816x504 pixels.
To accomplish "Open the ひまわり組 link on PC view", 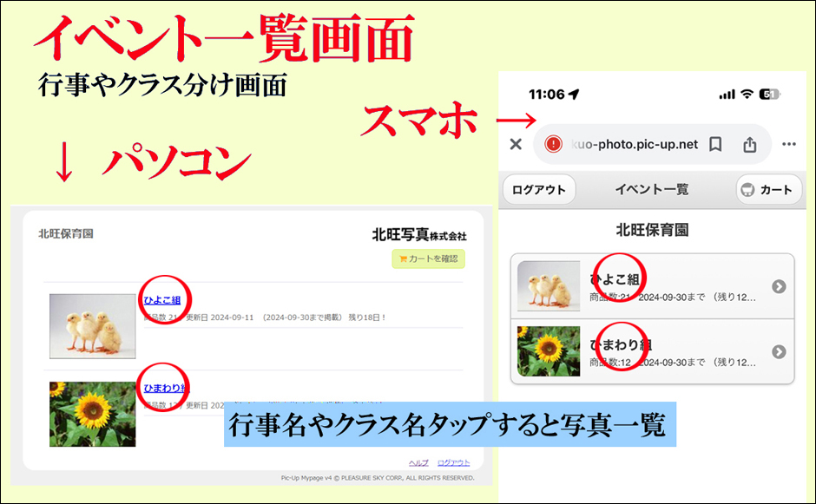I will coord(164,388).
